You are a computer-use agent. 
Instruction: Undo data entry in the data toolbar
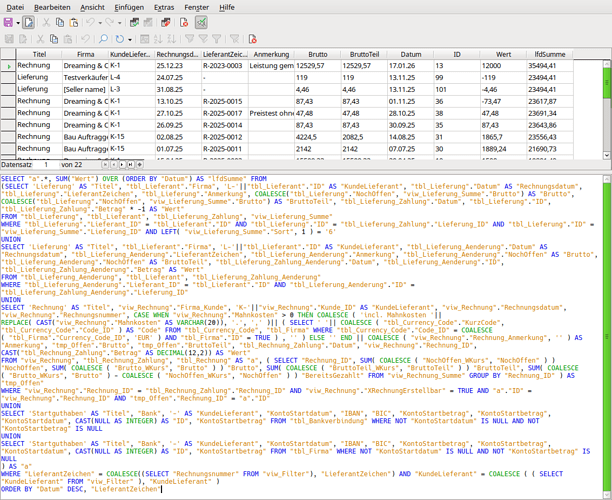coord(85,39)
